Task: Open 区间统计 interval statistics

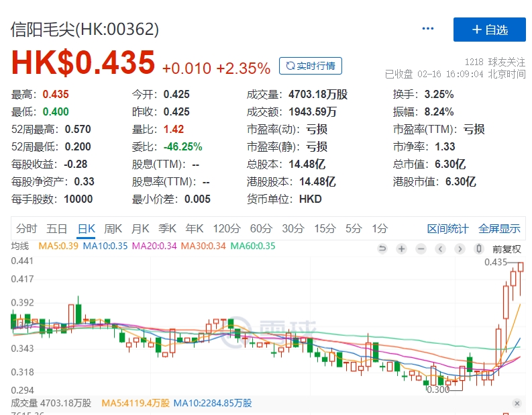Action: point(447,228)
